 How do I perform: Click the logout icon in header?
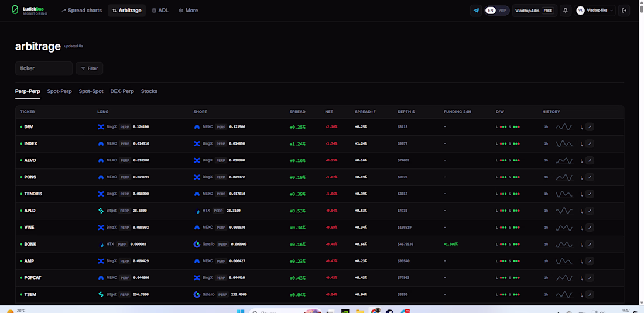point(624,11)
